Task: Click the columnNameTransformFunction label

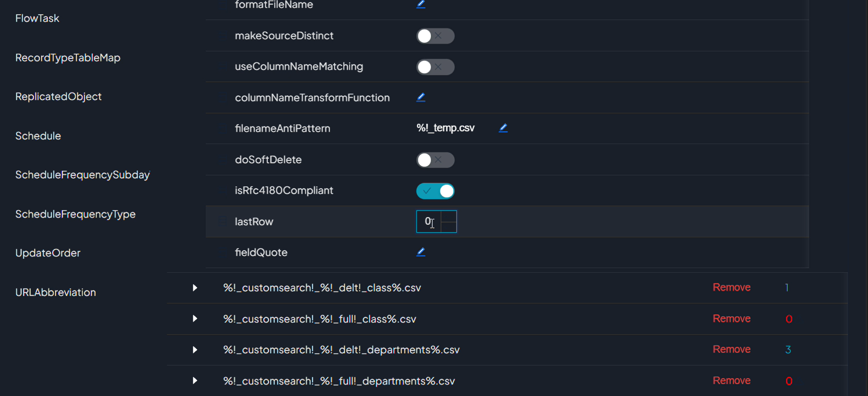Action: 312,98
